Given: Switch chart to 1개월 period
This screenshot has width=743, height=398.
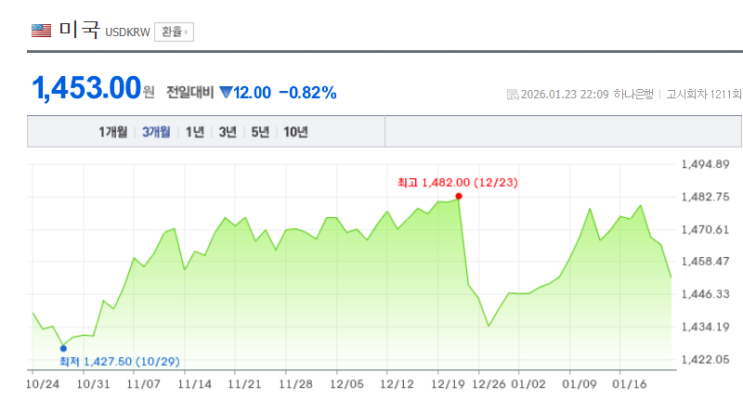Looking at the screenshot, I should click(113, 132).
